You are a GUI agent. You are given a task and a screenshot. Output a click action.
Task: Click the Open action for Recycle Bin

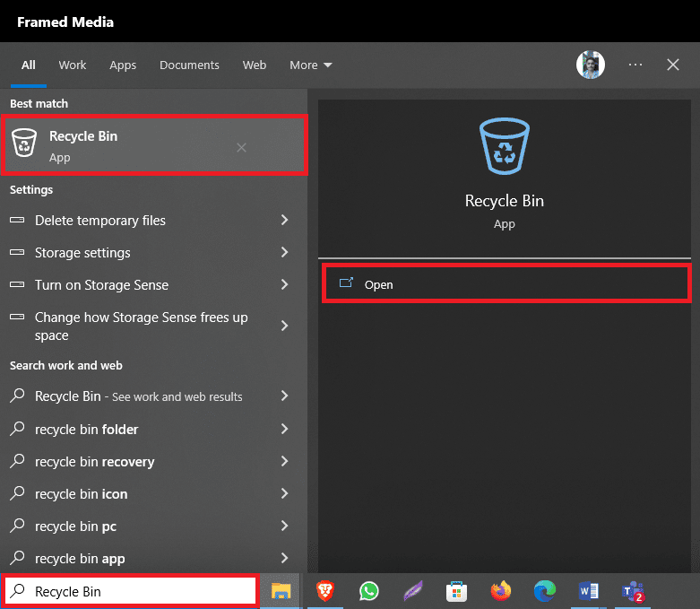point(506,283)
